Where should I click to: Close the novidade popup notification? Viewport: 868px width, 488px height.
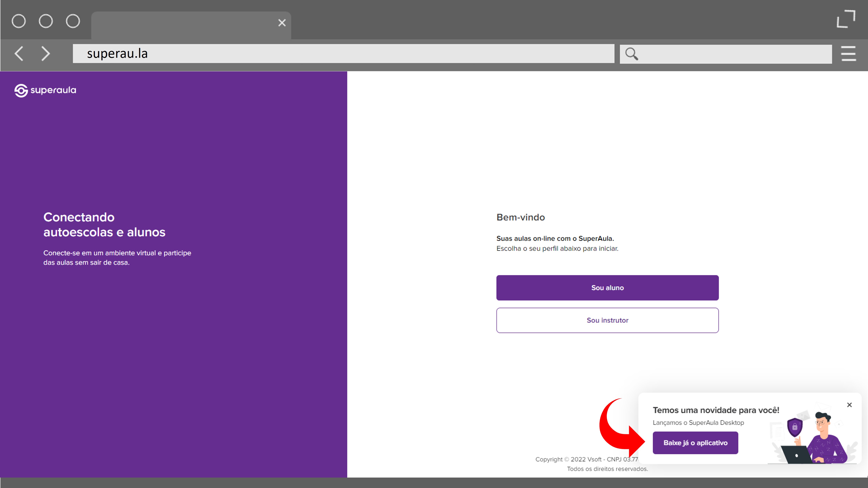pos(849,405)
